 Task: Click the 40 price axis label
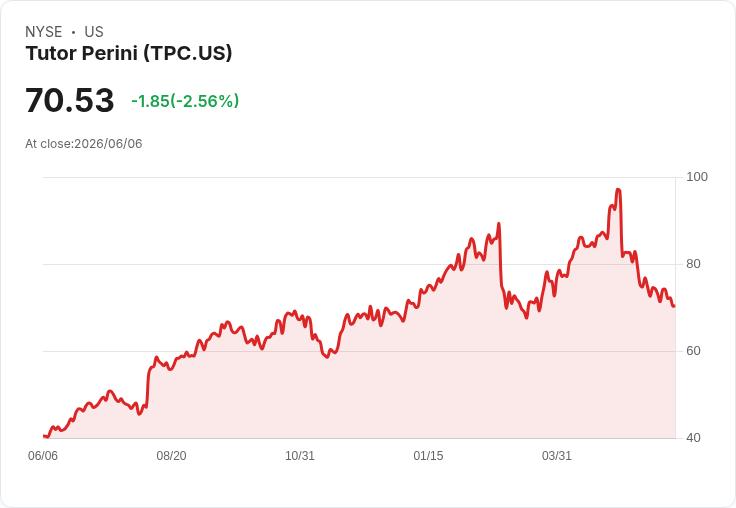coord(693,438)
